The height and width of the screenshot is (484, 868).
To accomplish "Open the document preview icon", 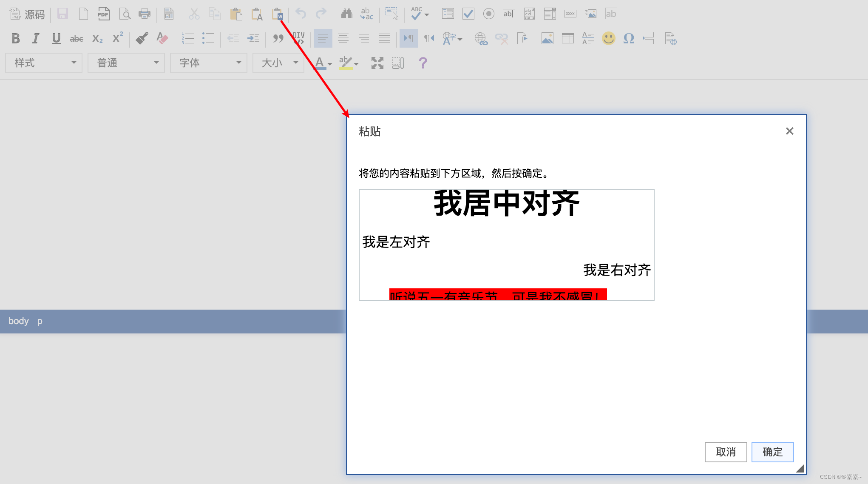I will [x=125, y=14].
